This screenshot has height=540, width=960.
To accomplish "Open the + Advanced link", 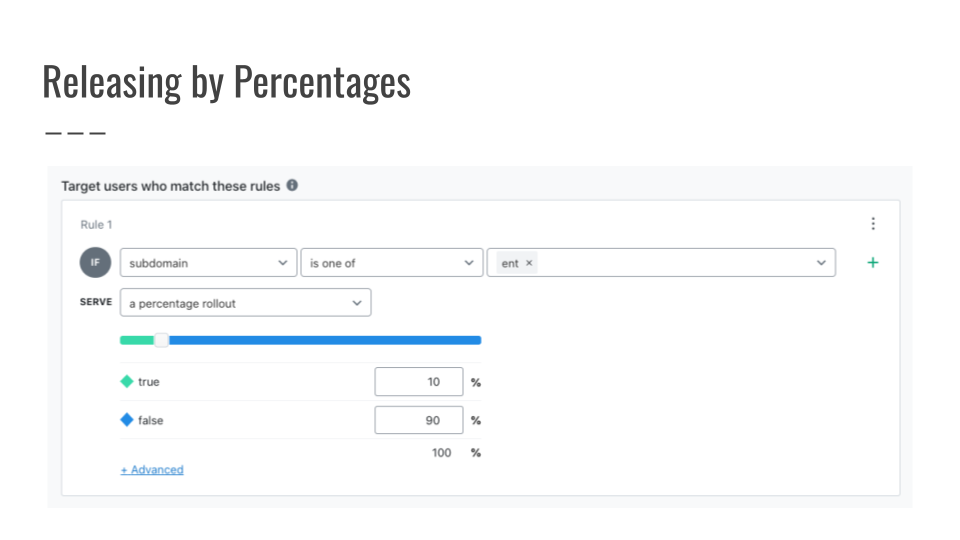I will (152, 470).
